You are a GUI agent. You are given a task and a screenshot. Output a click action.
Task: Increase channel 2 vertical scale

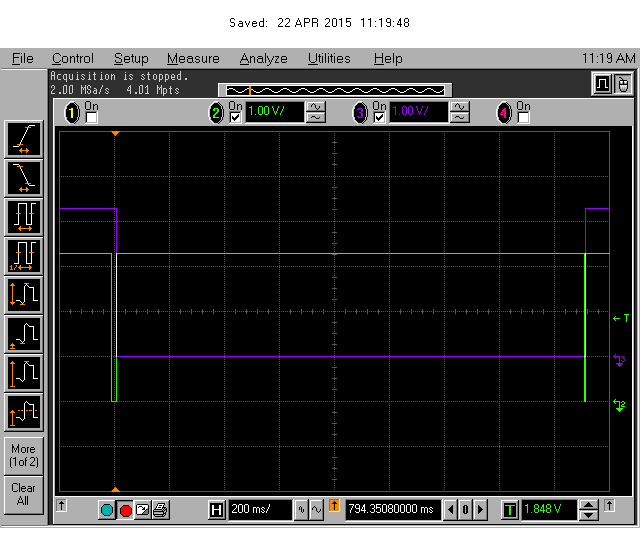click(316, 107)
